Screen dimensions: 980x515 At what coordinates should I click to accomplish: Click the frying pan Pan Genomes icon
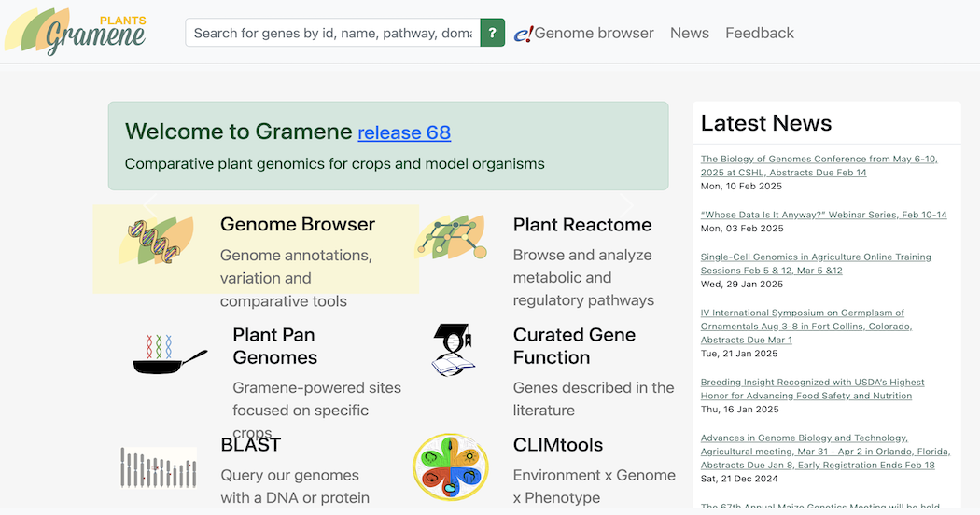170,354
